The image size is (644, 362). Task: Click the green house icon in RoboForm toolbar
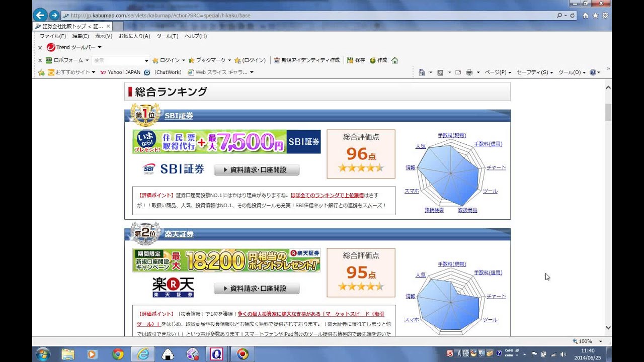[x=394, y=60]
